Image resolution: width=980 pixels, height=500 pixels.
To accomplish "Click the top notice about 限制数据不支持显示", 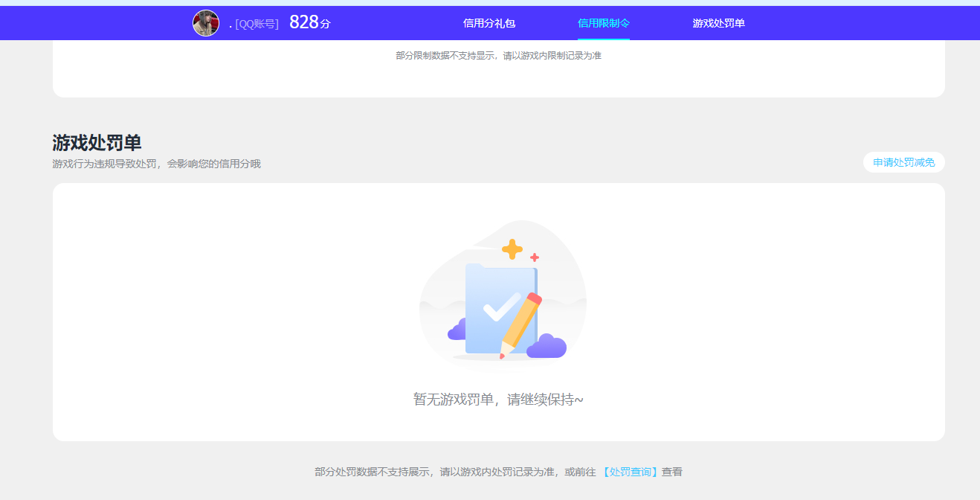I will tap(497, 54).
